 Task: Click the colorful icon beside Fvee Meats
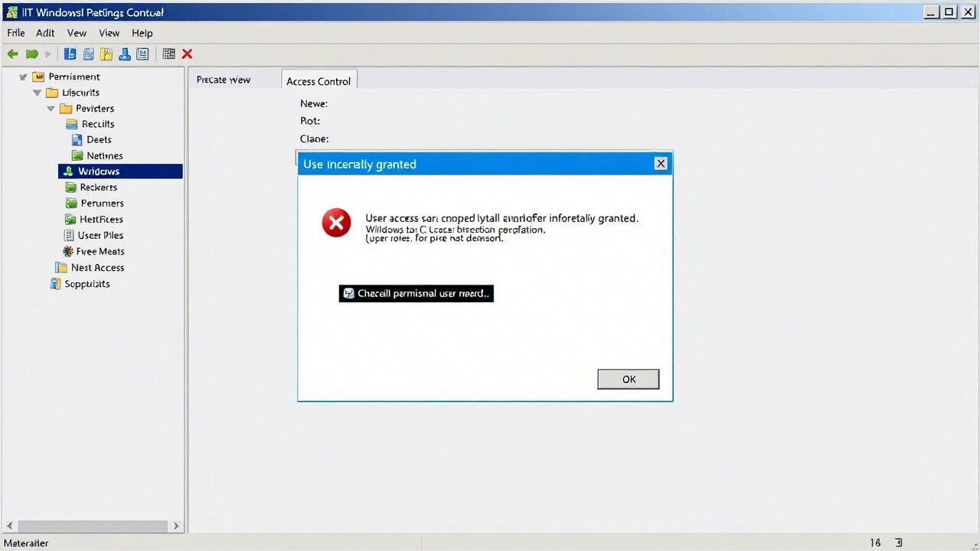[68, 252]
